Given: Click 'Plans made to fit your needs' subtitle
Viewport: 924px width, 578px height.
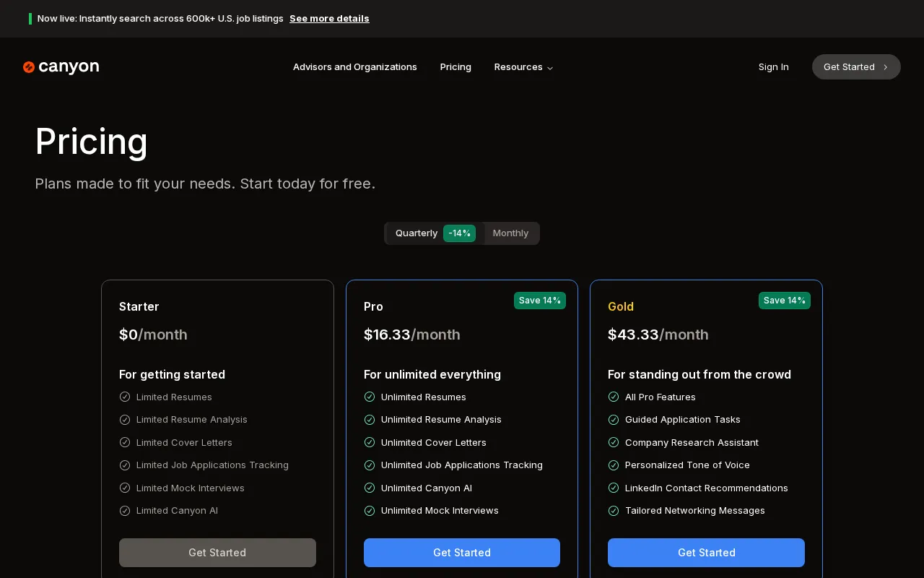Looking at the screenshot, I should click(x=205, y=184).
